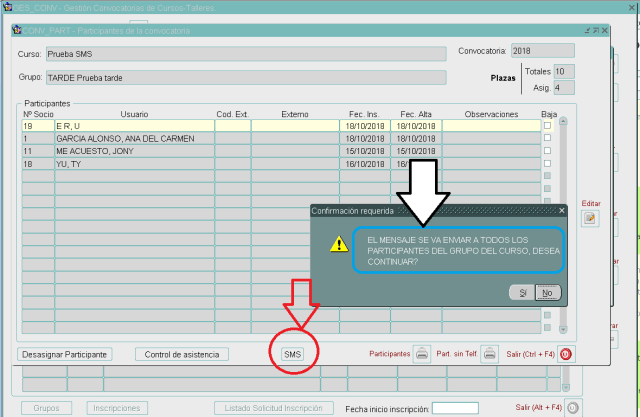
Task: Click the CONV_PART window title icon
Action: (16, 30)
